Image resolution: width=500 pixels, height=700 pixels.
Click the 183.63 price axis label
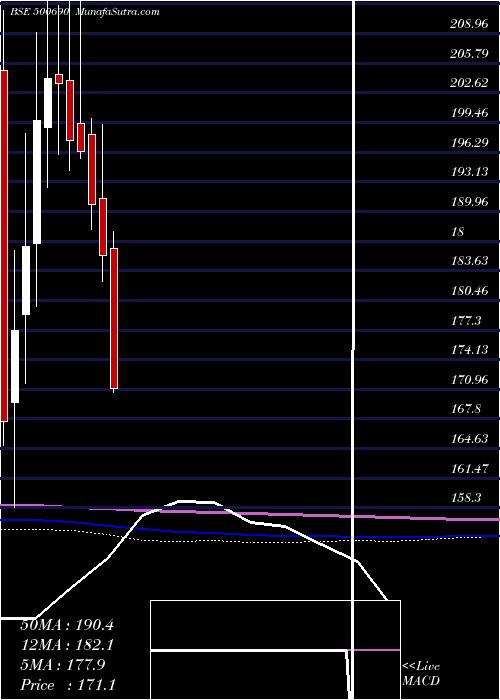(469, 261)
